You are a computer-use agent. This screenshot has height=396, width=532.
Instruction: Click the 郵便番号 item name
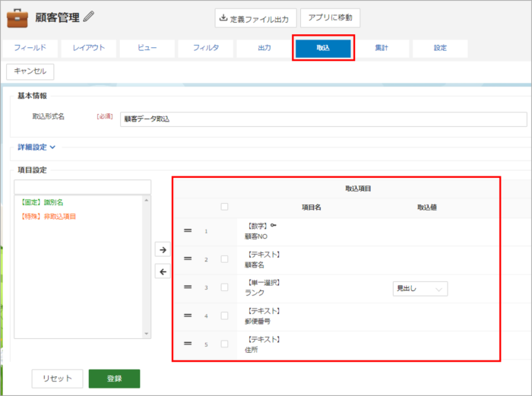[x=258, y=322]
